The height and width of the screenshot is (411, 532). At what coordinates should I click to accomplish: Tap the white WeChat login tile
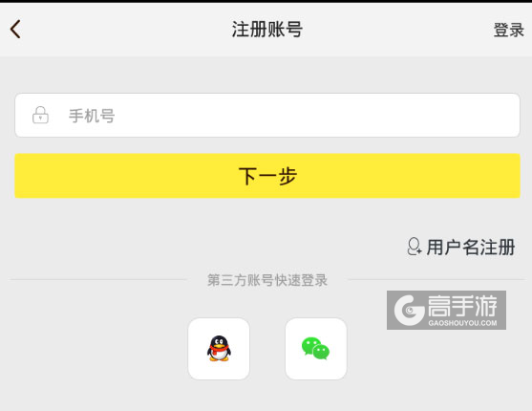[316, 349]
